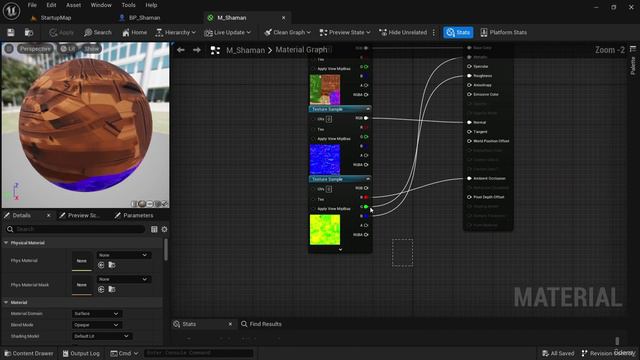Click the property matrix grid icon beside search
The height and width of the screenshot is (360, 640).
pyautogui.click(x=154, y=229)
